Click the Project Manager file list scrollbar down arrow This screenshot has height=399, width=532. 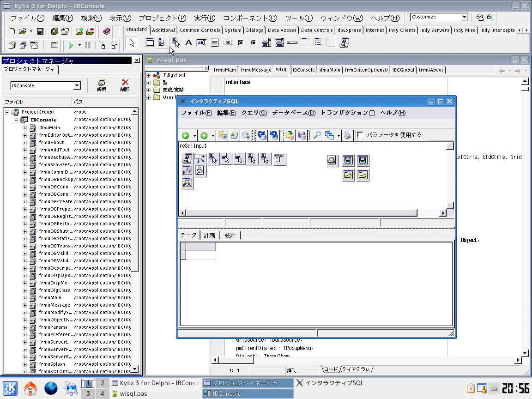[x=135, y=369]
